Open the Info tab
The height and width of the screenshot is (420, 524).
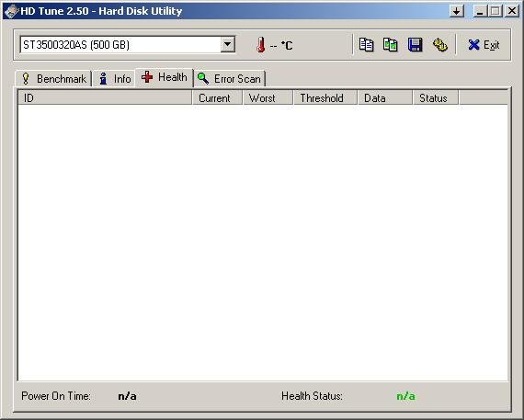(114, 79)
